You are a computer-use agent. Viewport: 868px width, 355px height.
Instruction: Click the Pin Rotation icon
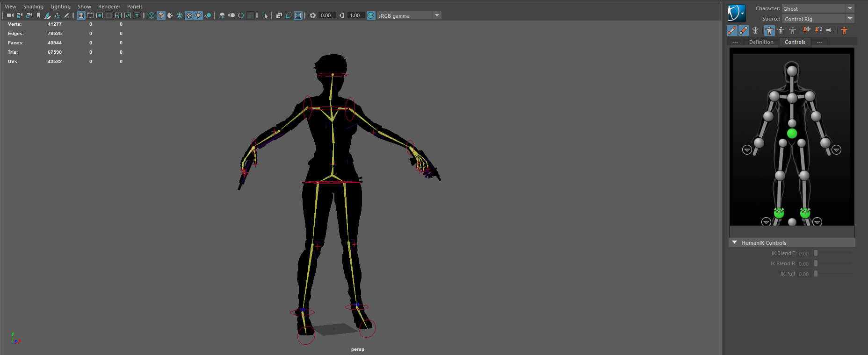[x=818, y=30]
